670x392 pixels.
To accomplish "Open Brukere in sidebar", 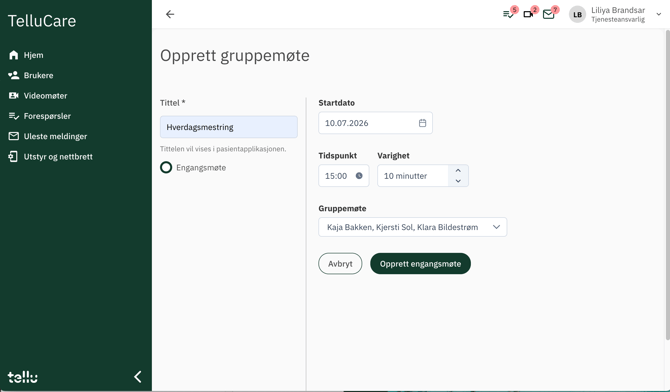I will pos(31,75).
